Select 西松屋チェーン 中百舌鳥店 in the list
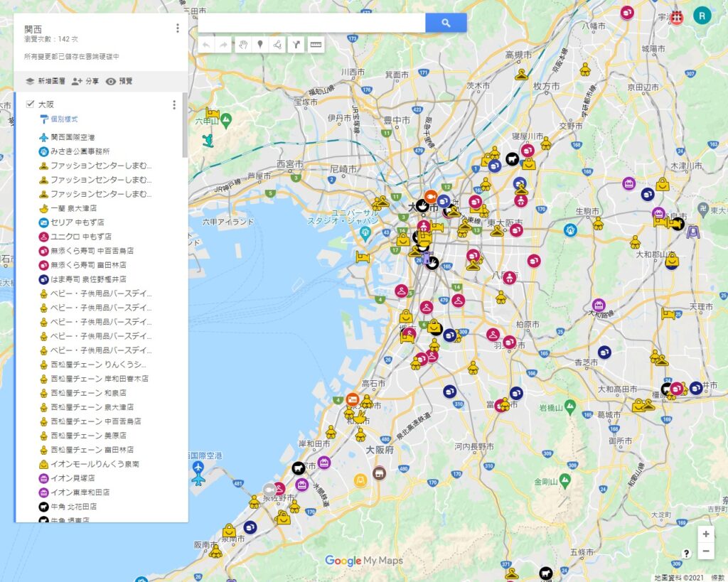The height and width of the screenshot is (582, 728). coord(96,421)
